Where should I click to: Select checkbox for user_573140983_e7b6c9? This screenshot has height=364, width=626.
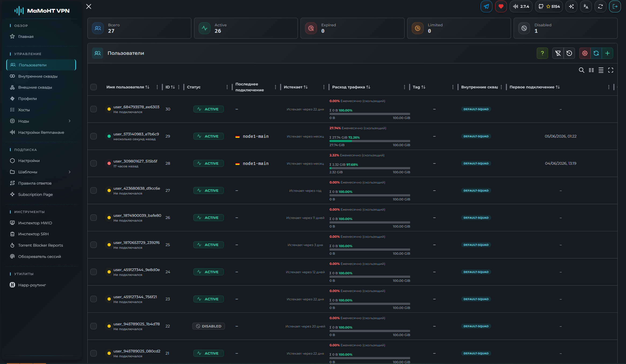[94, 136]
